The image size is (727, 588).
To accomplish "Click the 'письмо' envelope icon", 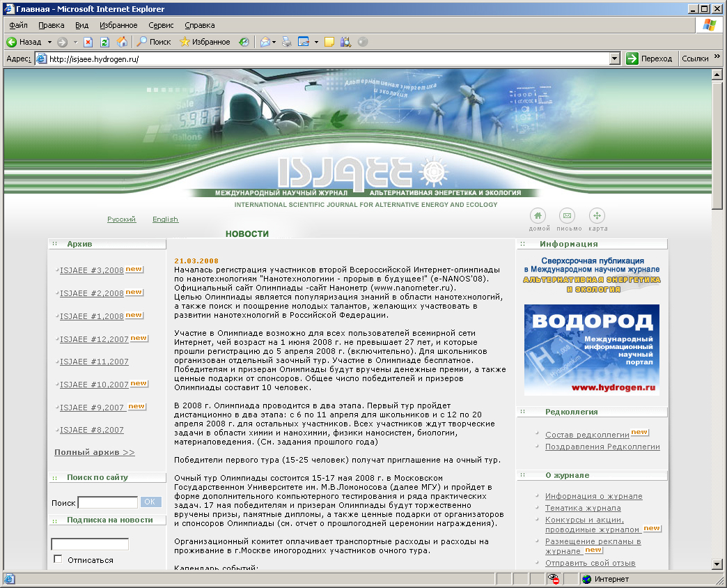I will tap(567, 215).
